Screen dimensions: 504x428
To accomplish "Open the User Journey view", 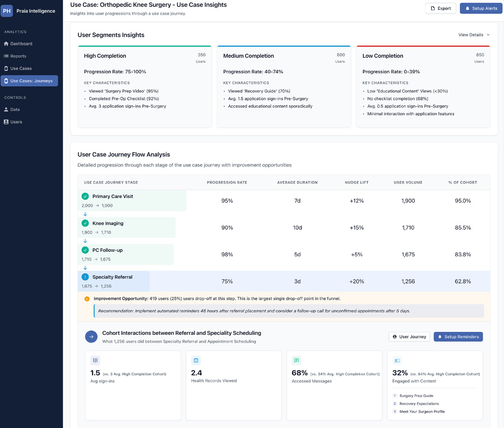I will tap(409, 336).
